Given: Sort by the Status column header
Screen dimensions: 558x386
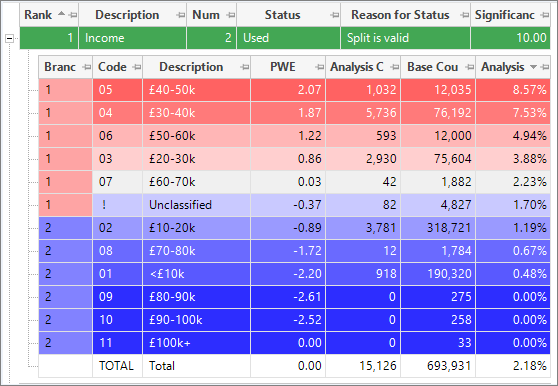Looking at the screenshot, I should click(283, 15).
